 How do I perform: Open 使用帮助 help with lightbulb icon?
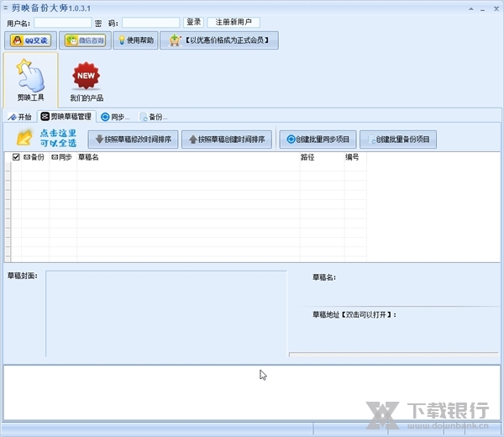click(136, 40)
